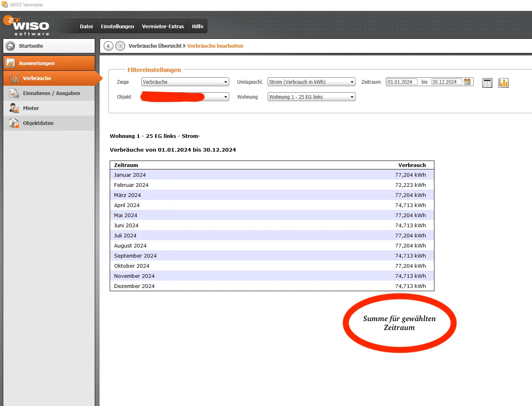The width and height of the screenshot is (532, 406).
Task: Open the Umlageschl. dropdown for Strom
Action: coord(352,82)
